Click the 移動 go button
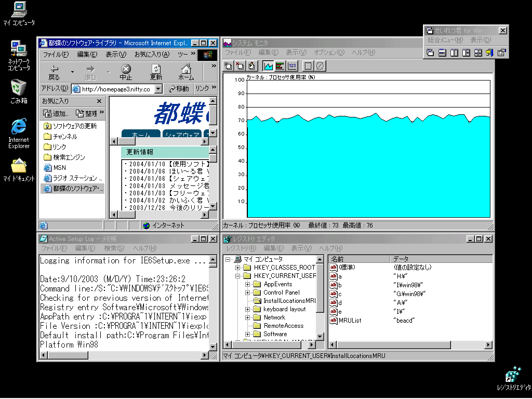 (x=179, y=89)
